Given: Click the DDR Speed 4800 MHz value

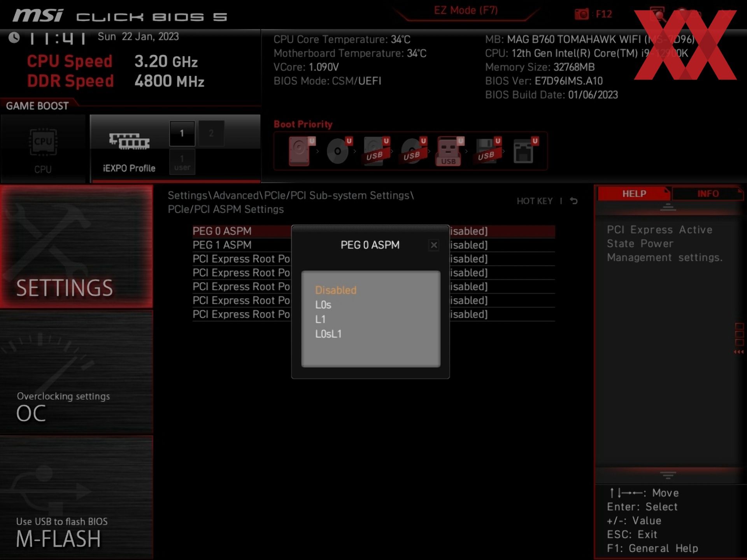Looking at the screenshot, I should (x=169, y=81).
